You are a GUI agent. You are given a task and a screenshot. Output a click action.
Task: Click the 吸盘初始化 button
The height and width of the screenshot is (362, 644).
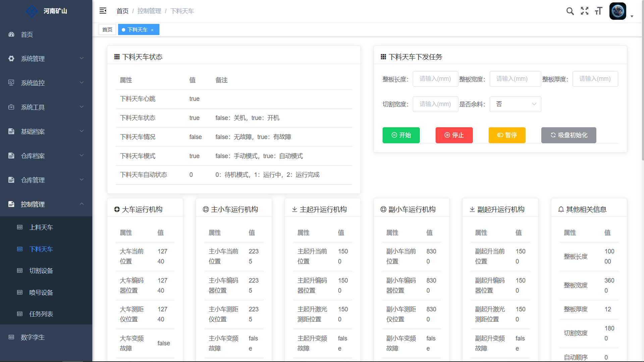(569, 135)
